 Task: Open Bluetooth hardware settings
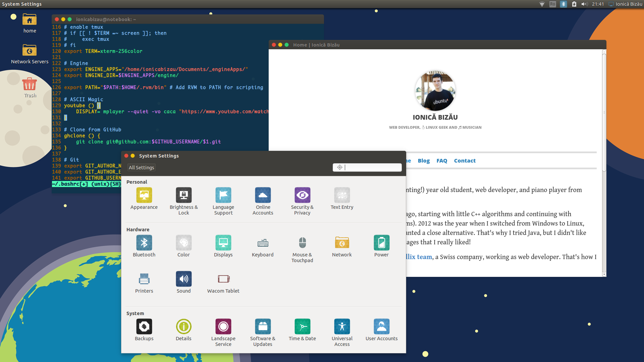pos(144,243)
